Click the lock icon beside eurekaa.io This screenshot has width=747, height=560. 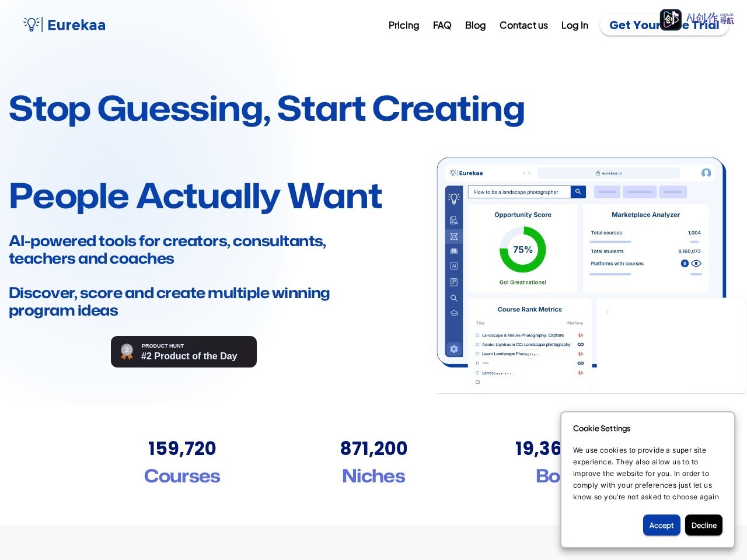[598, 173]
